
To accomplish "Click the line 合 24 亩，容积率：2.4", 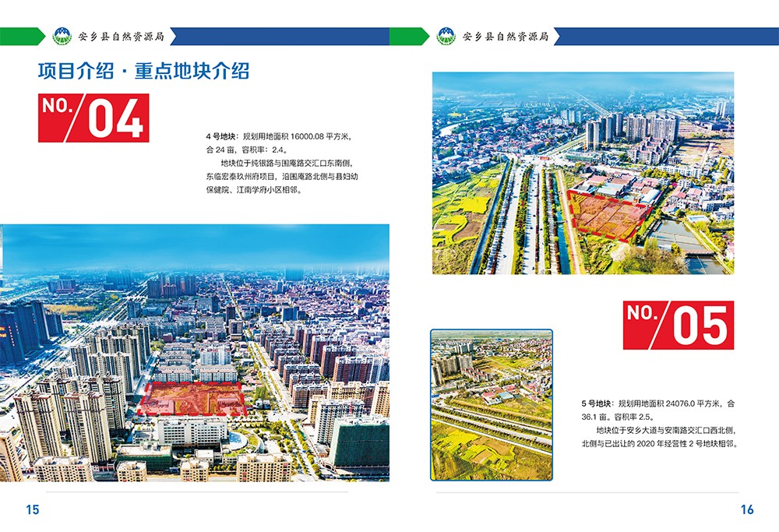I will click(246, 150).
